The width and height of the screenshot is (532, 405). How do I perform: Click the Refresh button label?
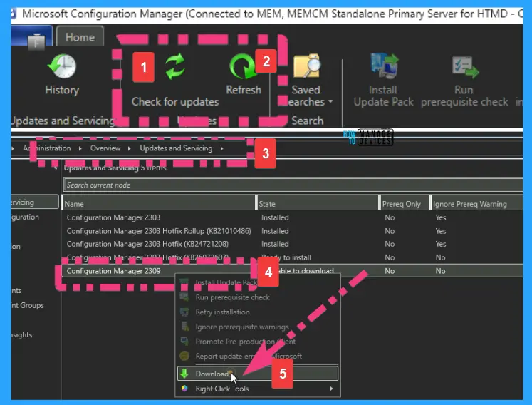click(244, 90)
